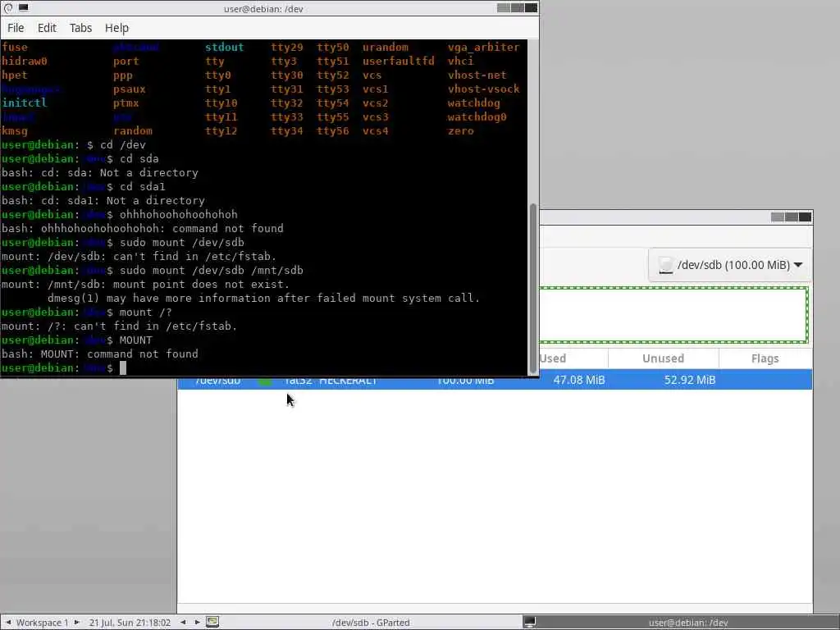The height and width of the screenshot is (630, 840).
Task: Activate the /dev/sdb - GParted taskbar entry
Action: pyautogui.click(x=371, y=623)
